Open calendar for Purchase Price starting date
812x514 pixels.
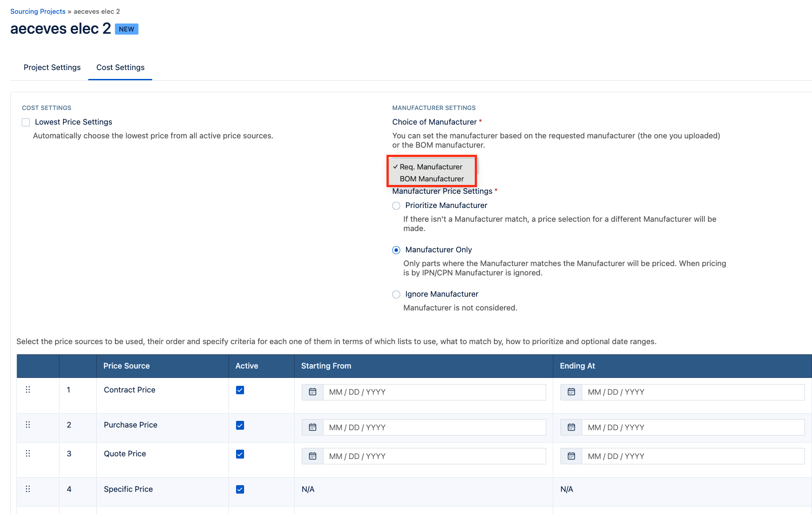tap(312, 428)
